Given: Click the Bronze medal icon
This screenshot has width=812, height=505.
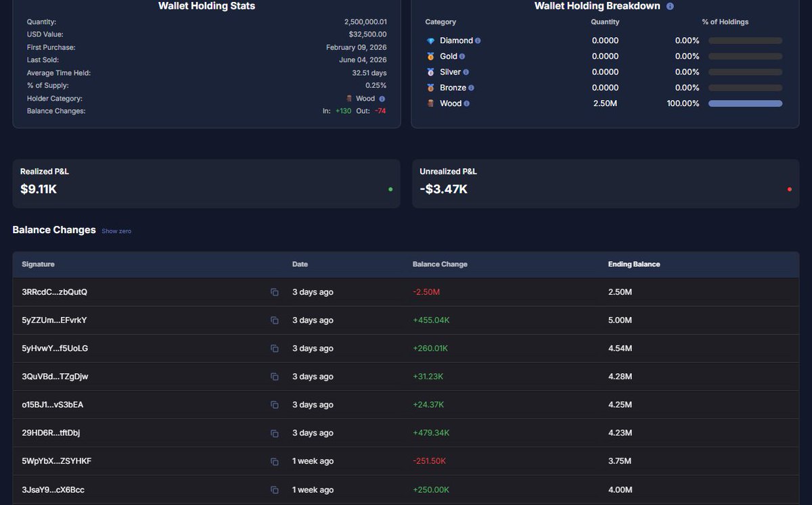Looking at the screenshot, I should tap(430, 88).
